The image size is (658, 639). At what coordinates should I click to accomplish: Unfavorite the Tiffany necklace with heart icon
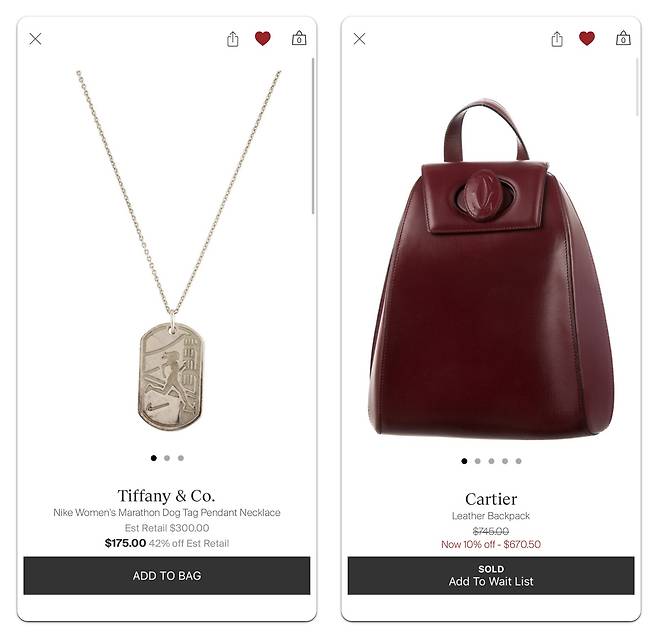coord(263,39)
